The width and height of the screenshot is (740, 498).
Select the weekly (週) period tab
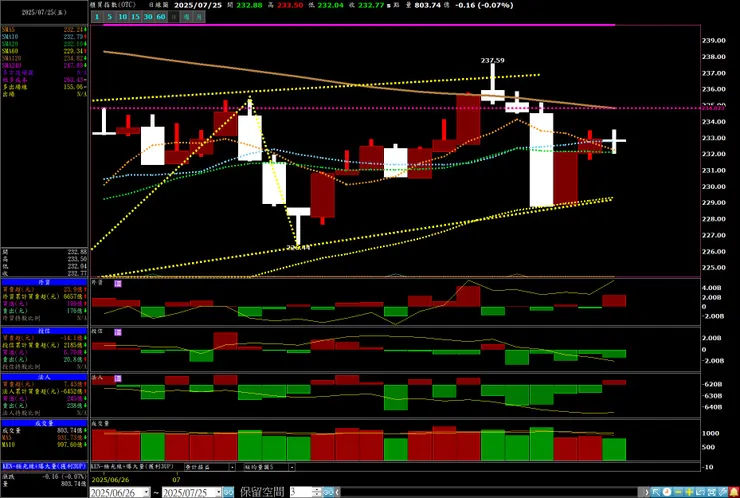click(187, 17)
